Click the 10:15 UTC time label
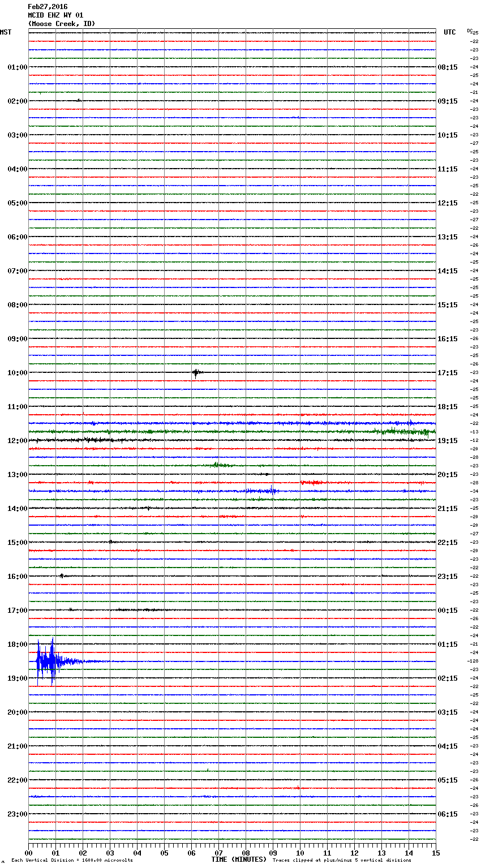The width and height of the screenshot is (481, 868). [x=448, y=135]
